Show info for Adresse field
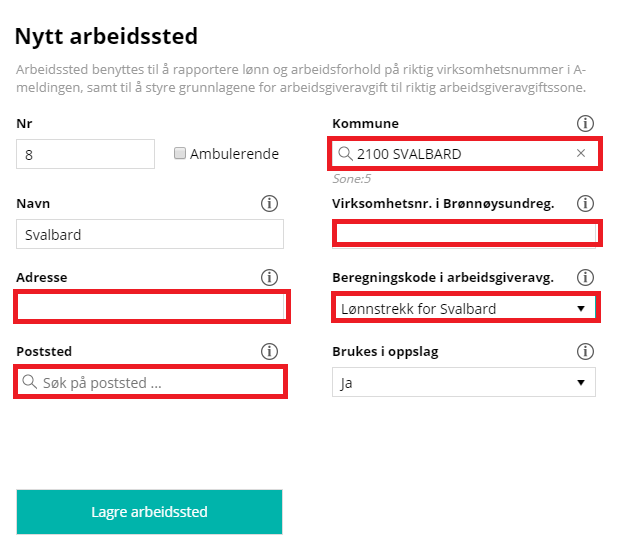This screenshot has height=551, width=618. [269, 277]
